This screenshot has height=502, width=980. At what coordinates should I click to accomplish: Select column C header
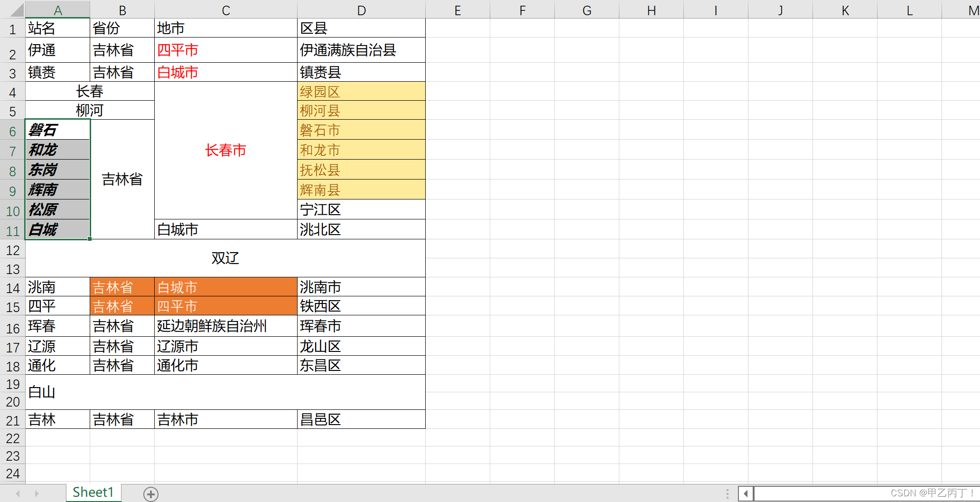pyautogui.click(x=226, y=10)
